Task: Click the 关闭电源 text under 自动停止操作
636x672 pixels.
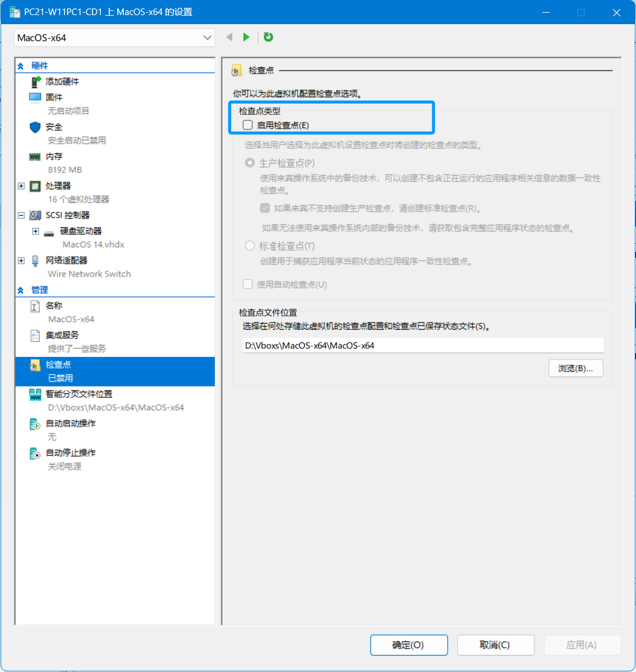Action: pos(65,467)
